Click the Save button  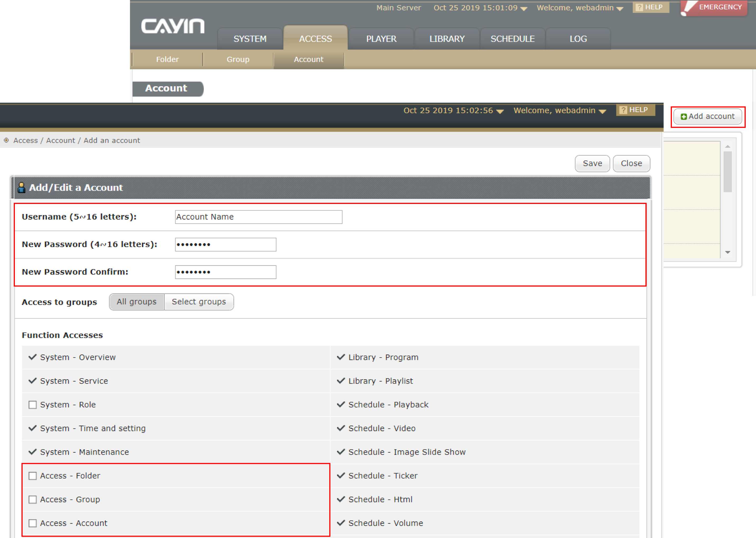pos(592,163)
